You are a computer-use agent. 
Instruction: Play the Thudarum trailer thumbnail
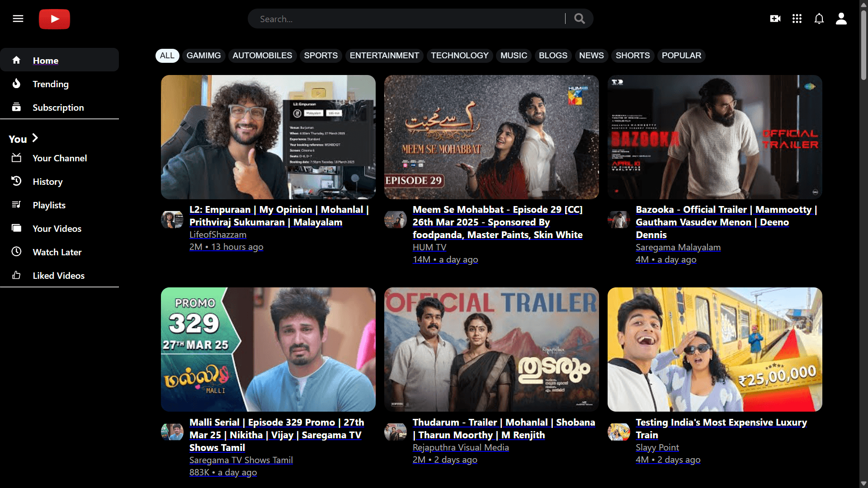pyautogui.click(x=491, y=349)
